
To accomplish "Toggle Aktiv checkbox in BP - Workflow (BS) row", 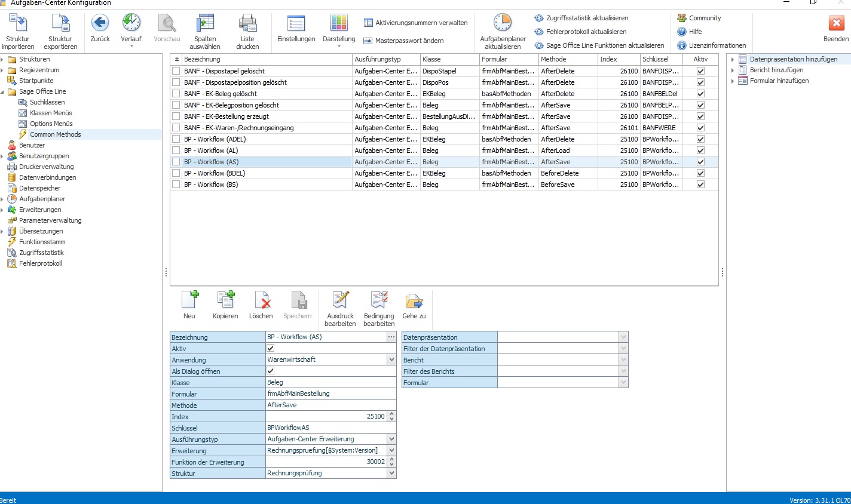I will point(700,185).
